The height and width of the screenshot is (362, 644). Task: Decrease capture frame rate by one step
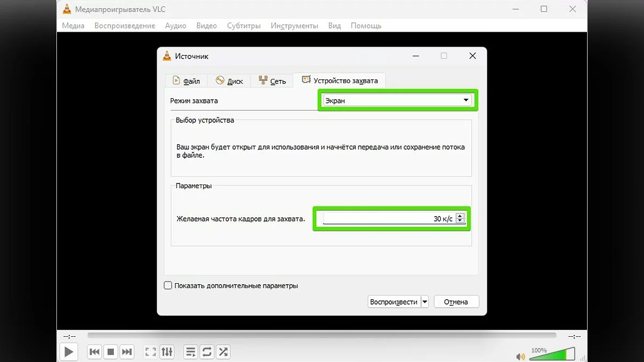click(x=460, y=221)
